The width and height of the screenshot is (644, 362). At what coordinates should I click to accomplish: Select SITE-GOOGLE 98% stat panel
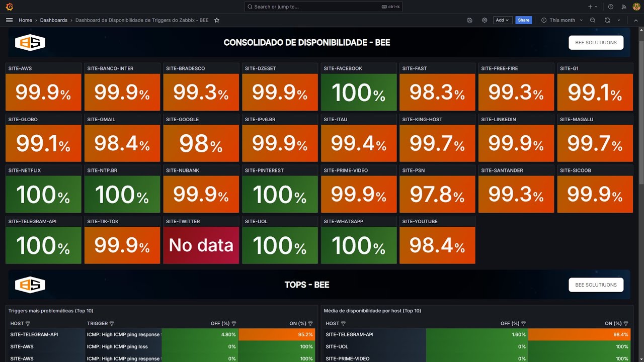click(201, 143)
